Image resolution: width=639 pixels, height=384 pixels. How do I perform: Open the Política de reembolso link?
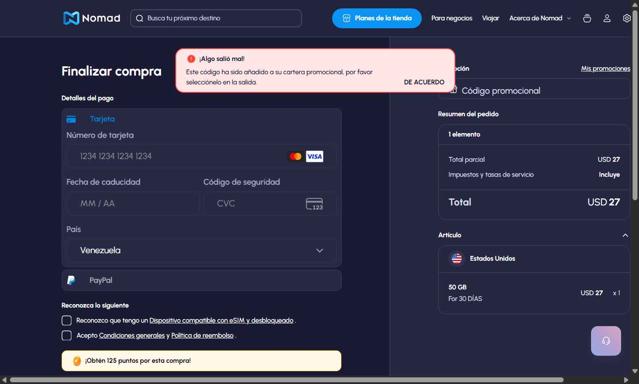coord(202,335)
